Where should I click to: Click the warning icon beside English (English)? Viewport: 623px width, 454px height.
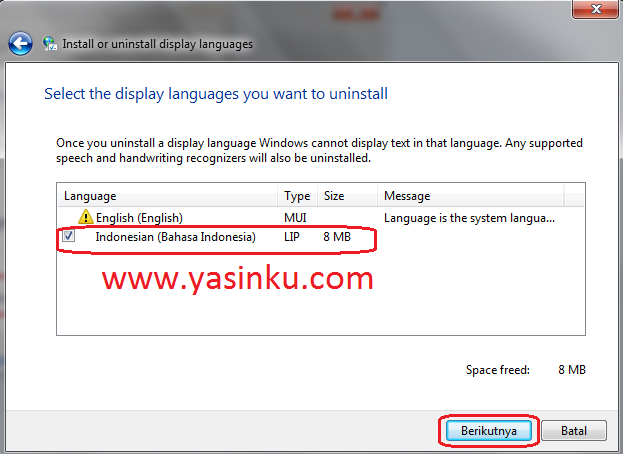pos(85,217)
